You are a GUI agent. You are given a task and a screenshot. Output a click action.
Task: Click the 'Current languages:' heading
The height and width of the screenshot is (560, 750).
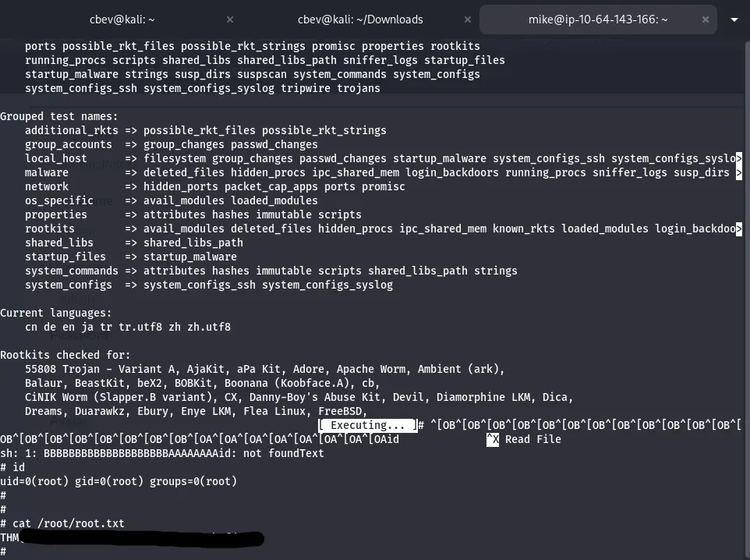point(56,314)
